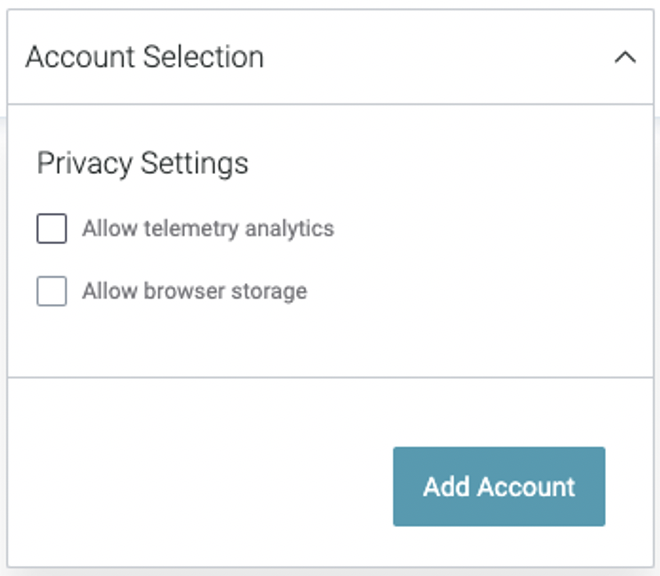Click the Allow browser storage label text

[x=194, y=291]
